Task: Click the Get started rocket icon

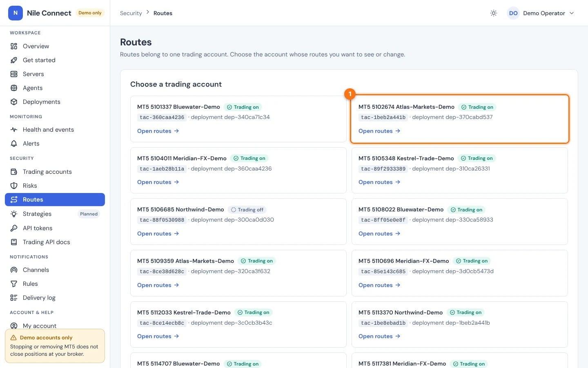Action: click(14, 60)
